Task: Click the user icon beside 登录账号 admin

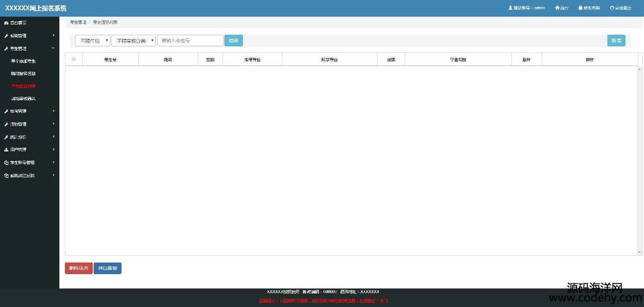Action: pyautogui.click(x=510, y=8)
